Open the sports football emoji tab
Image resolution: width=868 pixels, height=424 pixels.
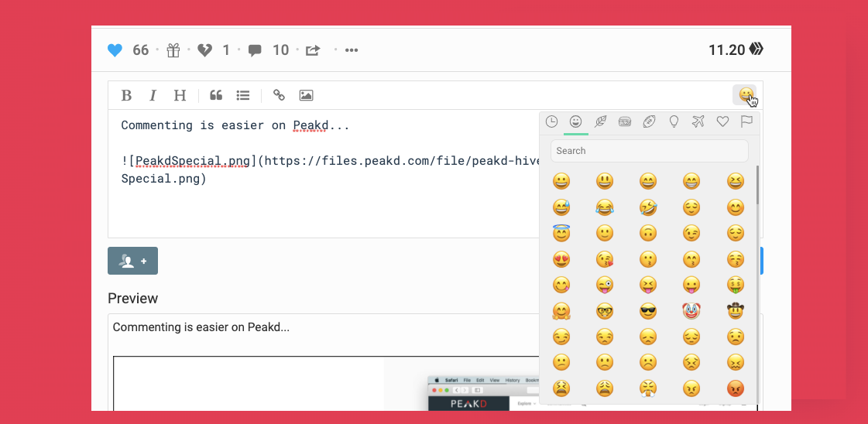point(650,121)
